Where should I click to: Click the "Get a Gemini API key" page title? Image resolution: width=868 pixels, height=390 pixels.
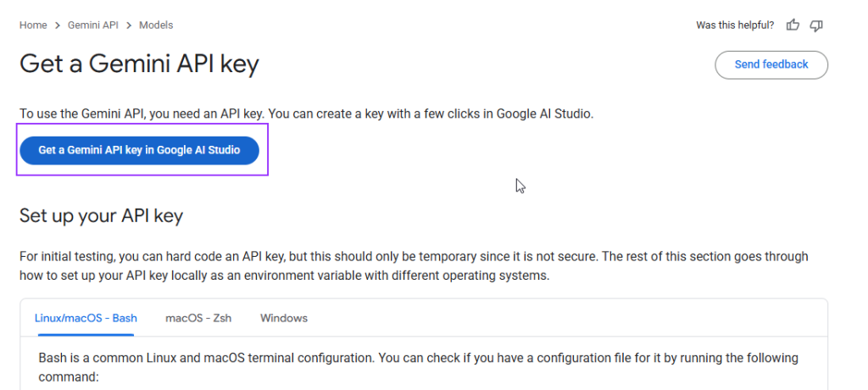point(140,64)
